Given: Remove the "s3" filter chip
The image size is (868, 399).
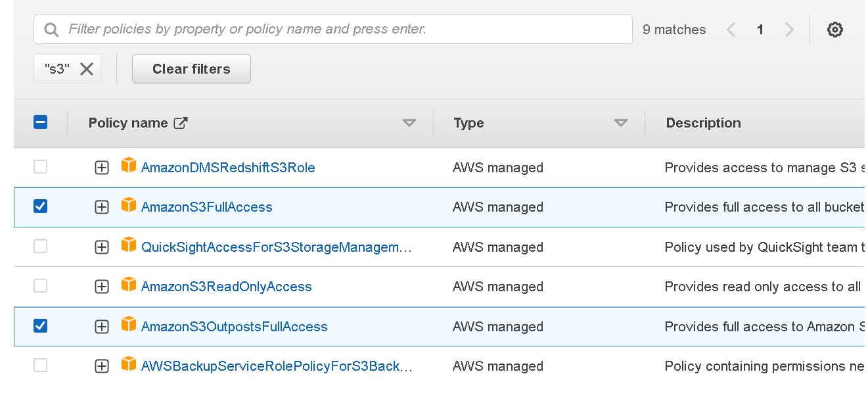Looking at the screenshot, I should coord(86,68).
